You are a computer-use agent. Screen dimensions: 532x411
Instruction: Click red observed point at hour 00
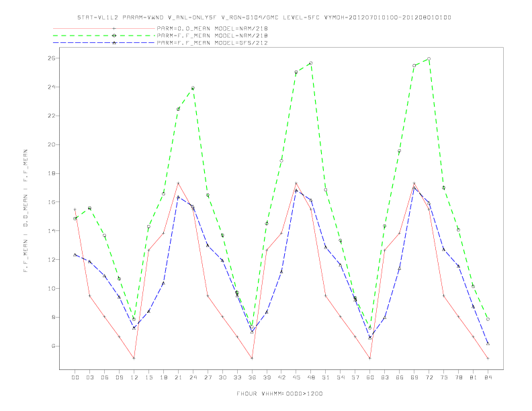75,210
